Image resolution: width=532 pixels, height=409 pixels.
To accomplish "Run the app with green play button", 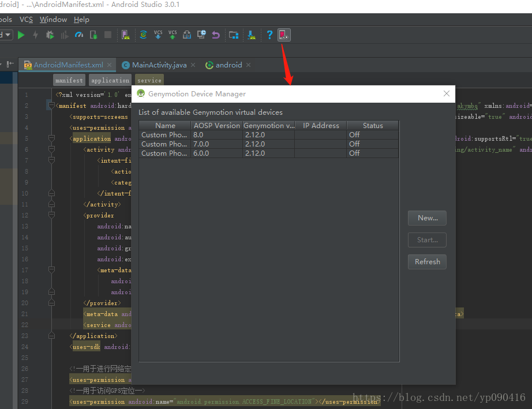I will (x=21, y=35).
